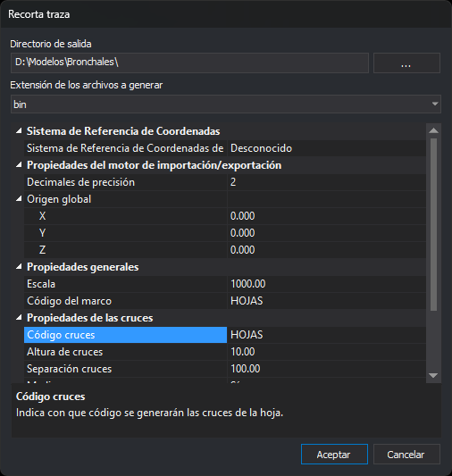Image resolution: width=452 pixels, height=476 pixels.
Task: Collapse Sistema de Referencia de Coordenadas section
Action: click(19, 131)
